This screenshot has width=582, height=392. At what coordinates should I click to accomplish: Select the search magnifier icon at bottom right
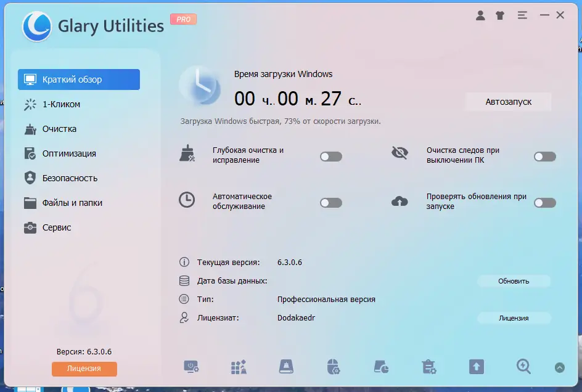point(523,367)
